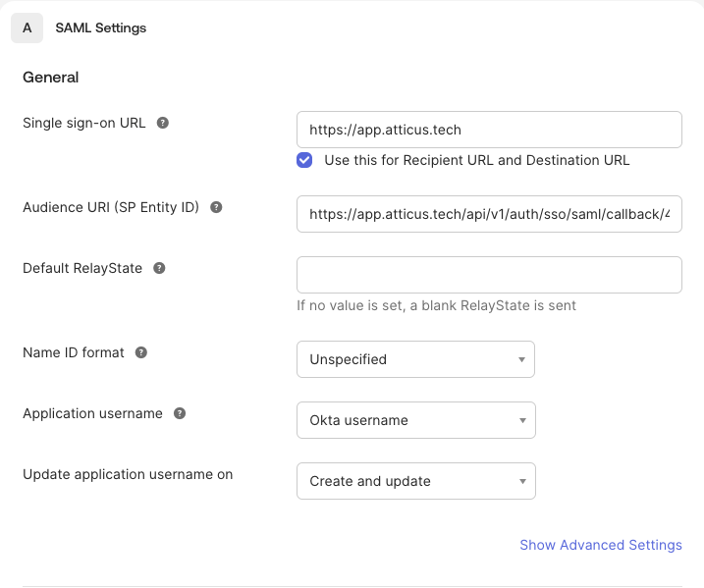
Task: Click the 'Update application username on' label
Action: pyautogui.click(x=128, y=474)
